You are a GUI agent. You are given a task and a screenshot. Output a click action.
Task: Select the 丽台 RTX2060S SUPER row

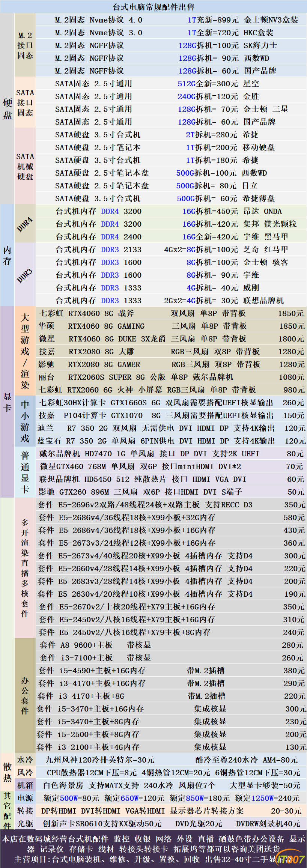coord(171,377)
